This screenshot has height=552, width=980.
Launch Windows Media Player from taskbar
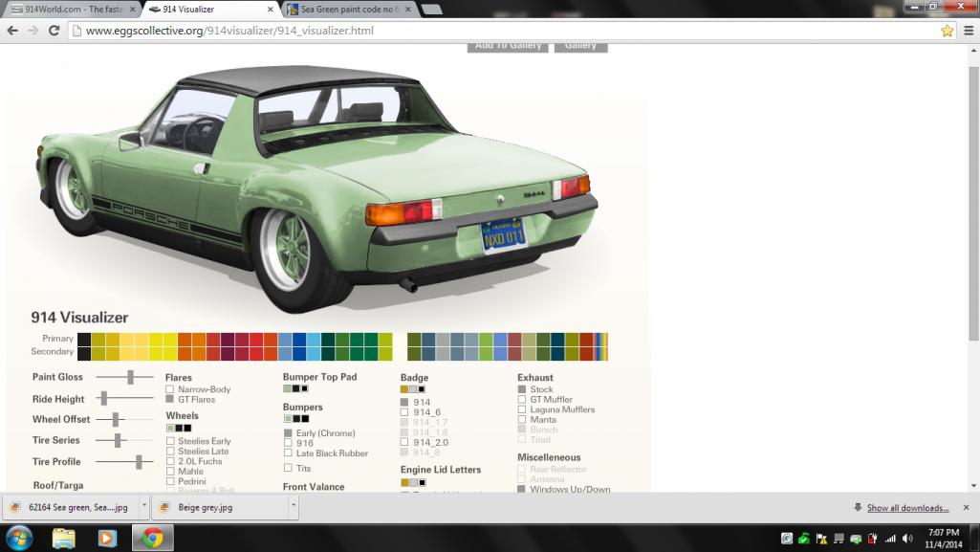[x=107, y=539]
